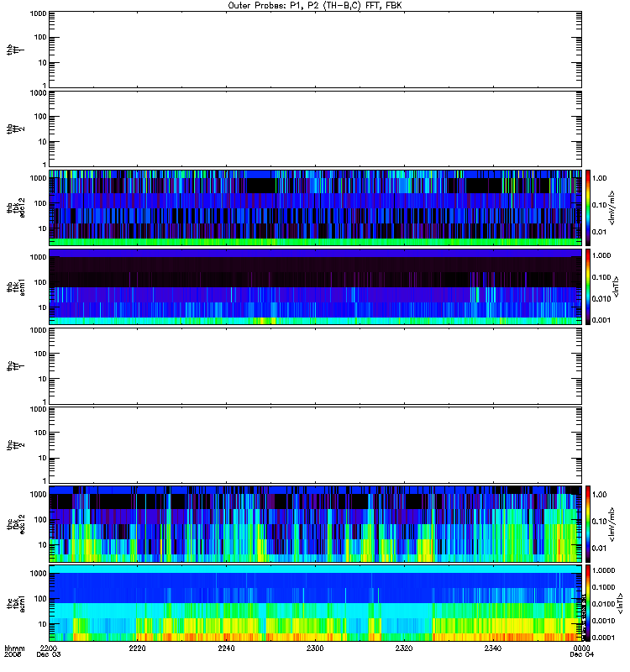The height and width of the screenshot is (672, 630).
Task: Click the "thb fbk edc12" y-axis title
Action: (x=16, y=207)
